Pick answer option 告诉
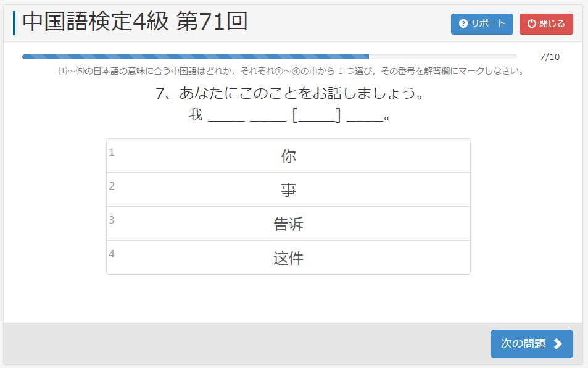The height and width of the screenshot is (368, 588). coord(288,224)
